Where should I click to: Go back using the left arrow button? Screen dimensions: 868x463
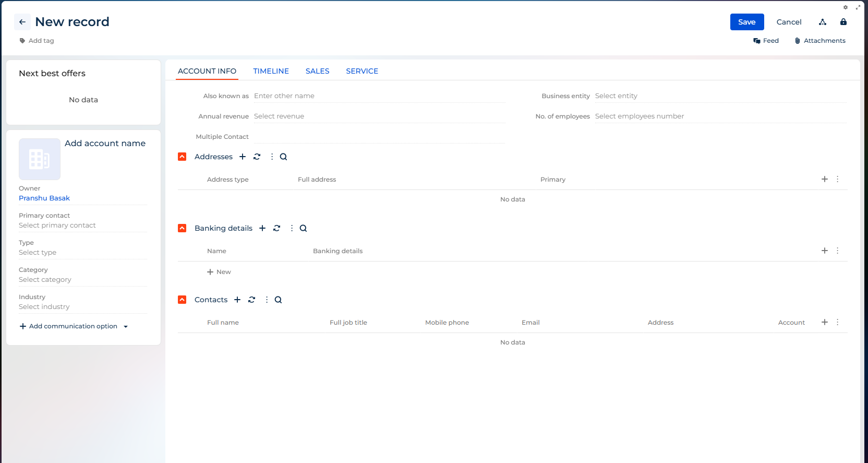pyautogui.click(x=22, y=22)
